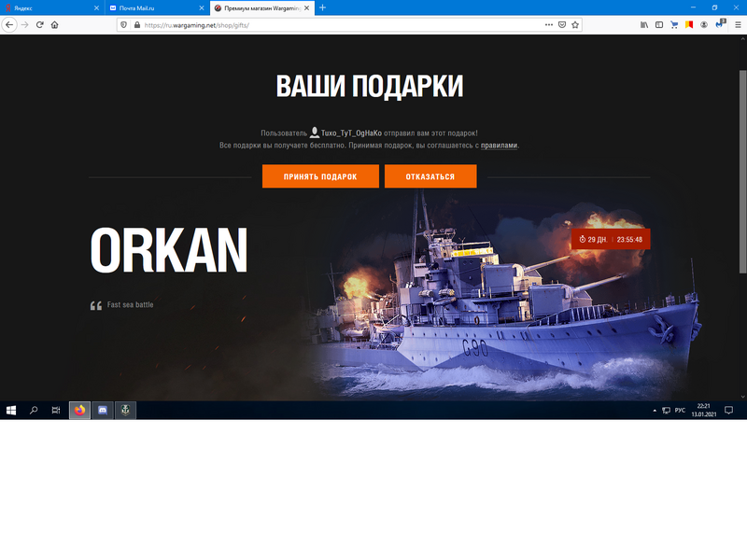
Task: Launch Discord from the taskbar
Action: tap(103, 410)
